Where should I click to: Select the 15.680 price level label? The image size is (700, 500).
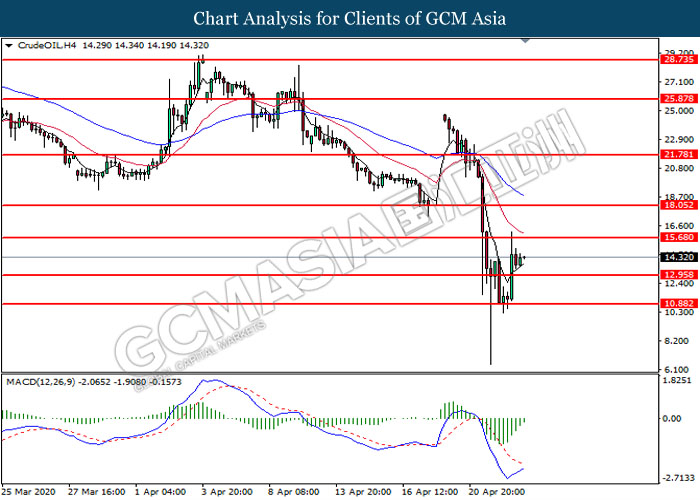click(x=679, y=237)
